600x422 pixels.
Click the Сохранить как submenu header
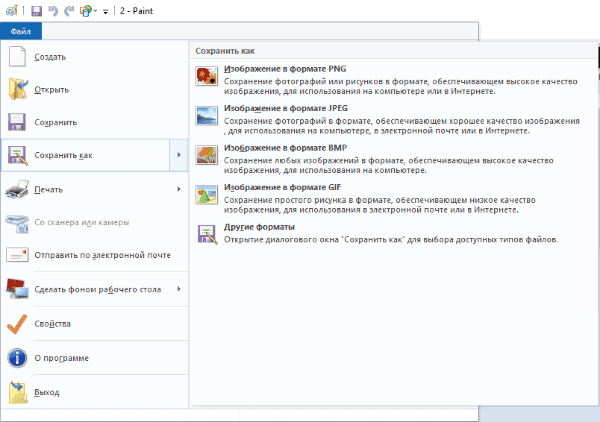tap(225, 51)
